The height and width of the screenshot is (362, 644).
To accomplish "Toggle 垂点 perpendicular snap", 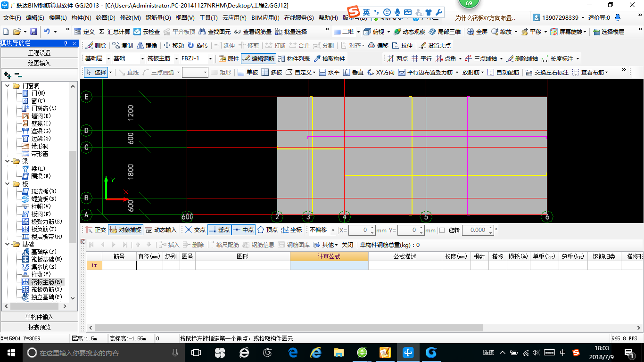I will pos(219,230).
